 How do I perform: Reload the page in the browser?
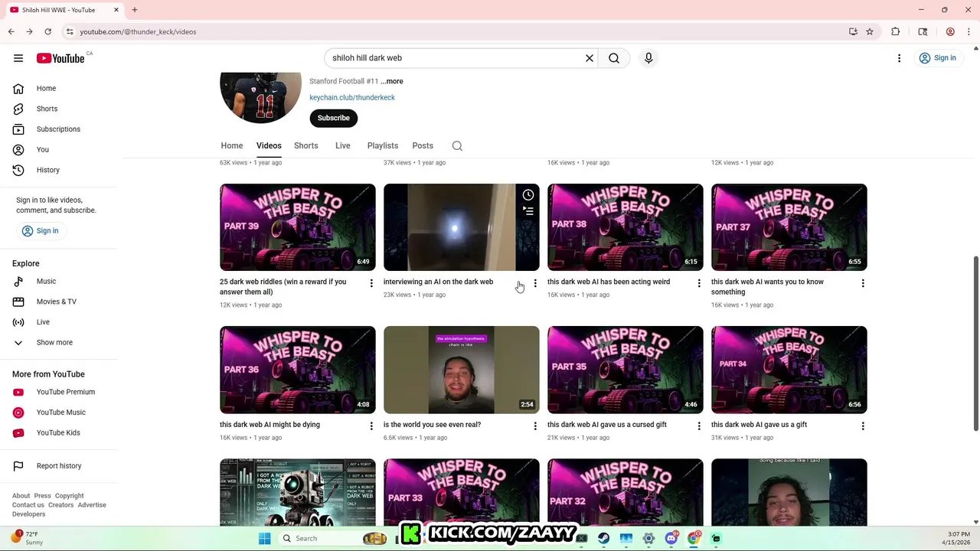coord(47,32)
